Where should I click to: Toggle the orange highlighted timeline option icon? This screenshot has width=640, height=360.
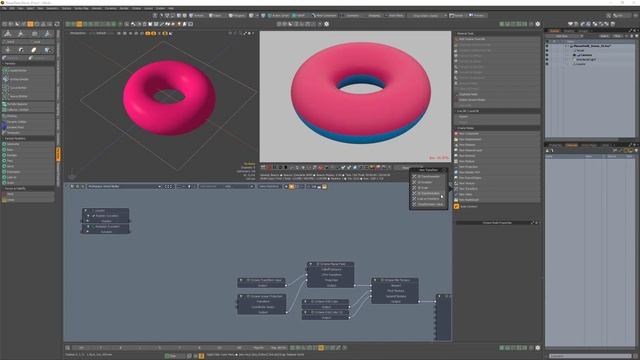pos(321,348)
